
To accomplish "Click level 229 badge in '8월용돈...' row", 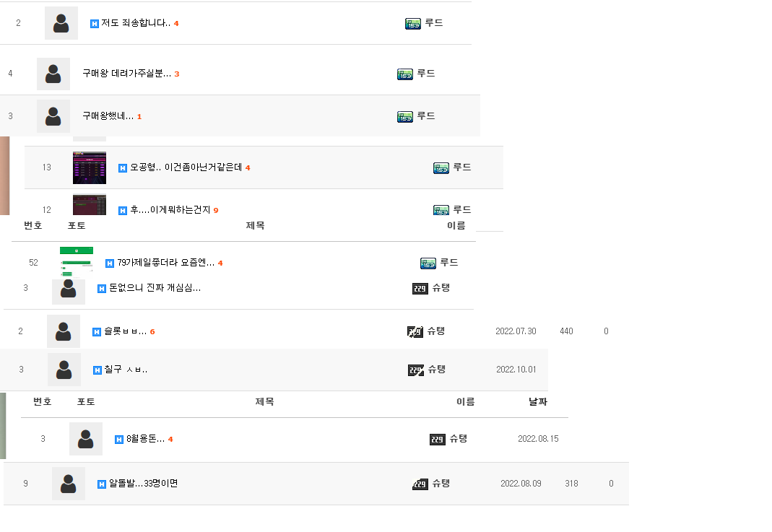I will pos(437,440).
